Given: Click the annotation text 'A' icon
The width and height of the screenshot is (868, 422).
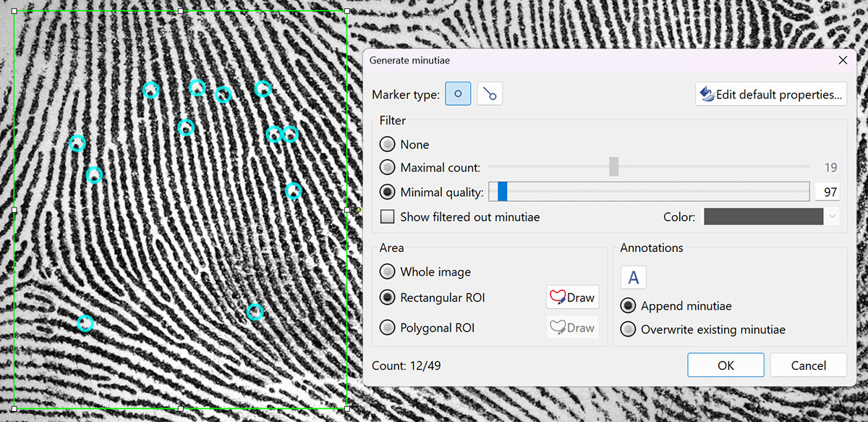Looking at the screenshot, I should [x=633, y=277].
